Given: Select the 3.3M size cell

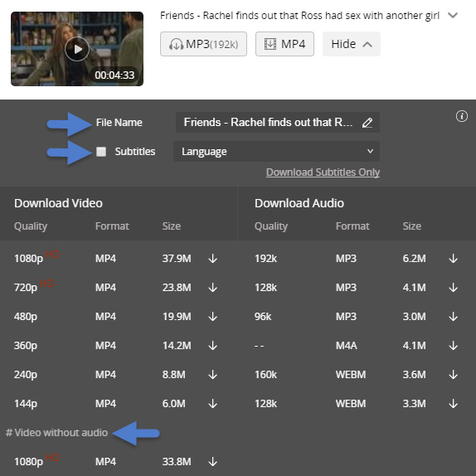Looking at the screenshot, I should pyautogui.click(x=414, y=404).
